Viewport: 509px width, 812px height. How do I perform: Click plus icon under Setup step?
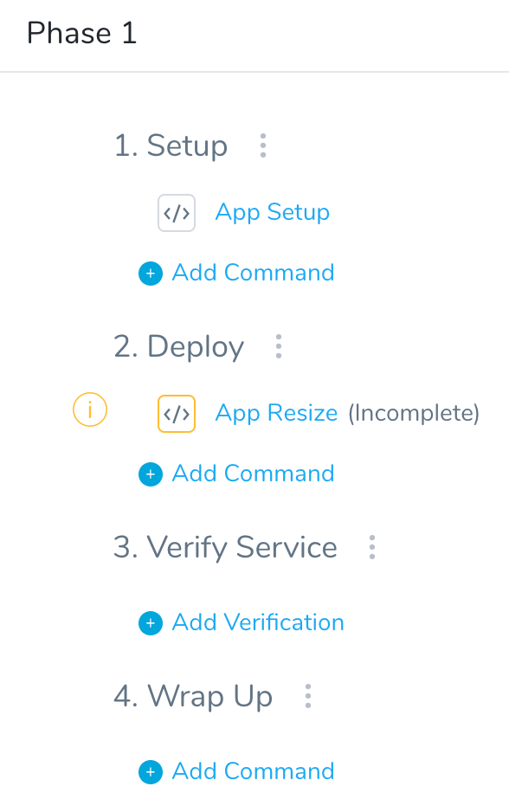tap(151, 274)
